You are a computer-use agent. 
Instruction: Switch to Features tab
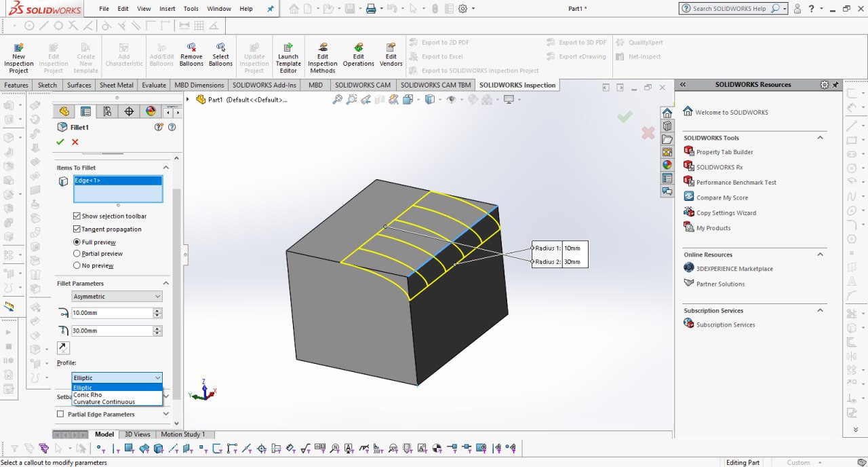16,85
